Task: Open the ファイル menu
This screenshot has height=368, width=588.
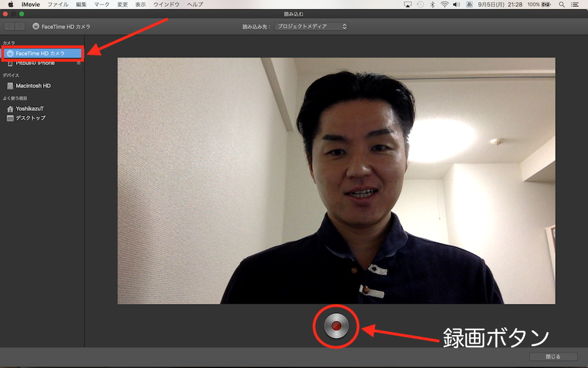Action: [x=58, y=4]
